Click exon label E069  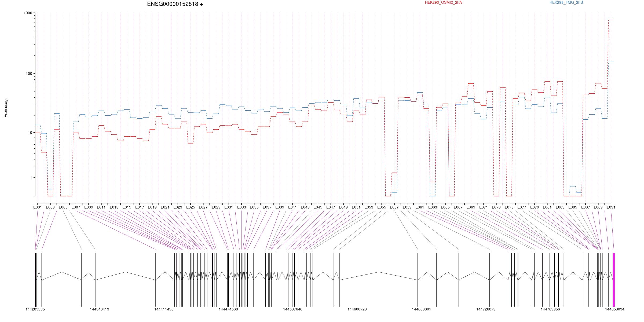point(471,207)
